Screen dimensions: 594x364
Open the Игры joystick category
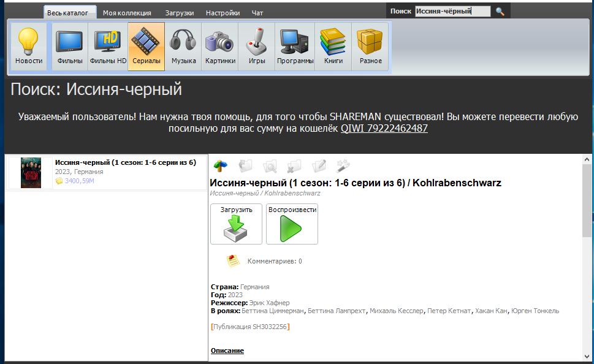(256, 46)
